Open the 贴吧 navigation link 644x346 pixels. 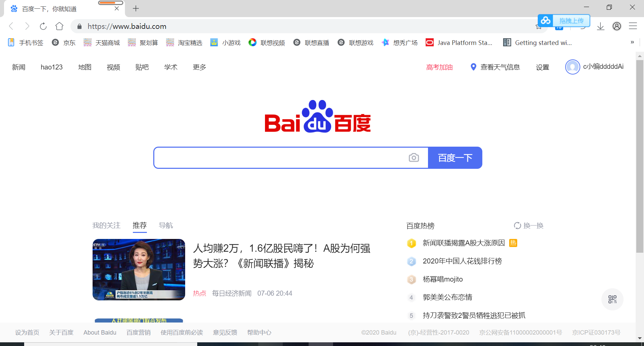click(x=142, y=67)
